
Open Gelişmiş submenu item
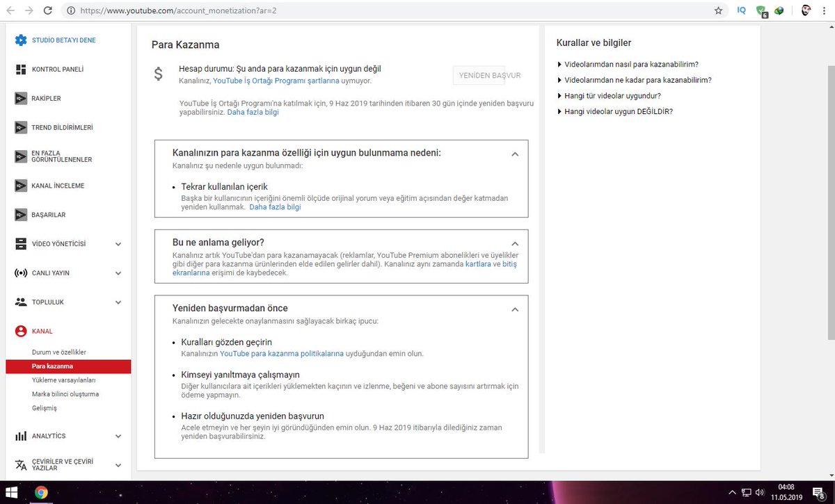[45, 408]
